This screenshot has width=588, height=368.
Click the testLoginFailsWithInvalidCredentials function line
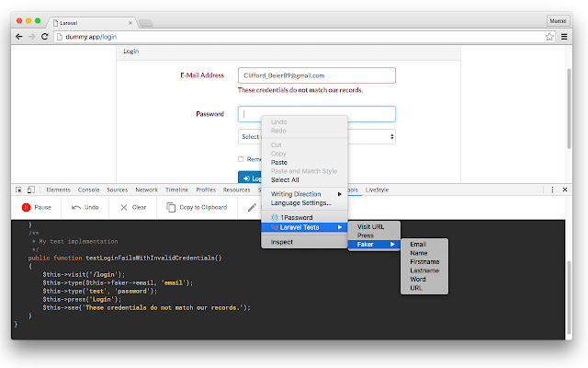125,258
